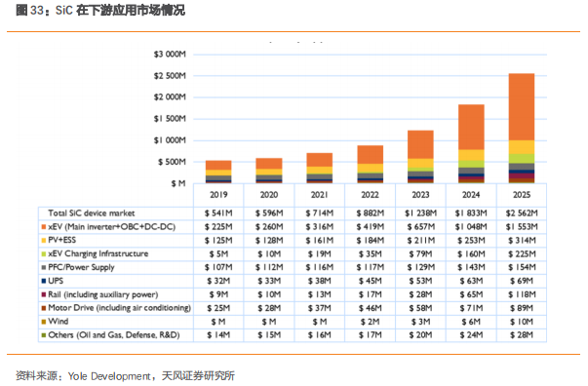This screenshot has height=386, width=588.
Task: Click the '$ 314M' PV+ESS cell for 2025
Action: tap(522, 240)
